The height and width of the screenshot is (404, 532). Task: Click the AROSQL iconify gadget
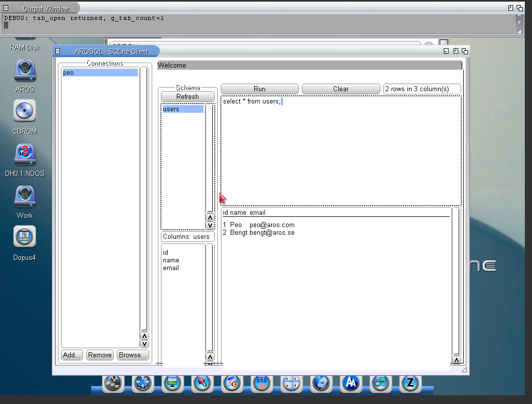446,51
